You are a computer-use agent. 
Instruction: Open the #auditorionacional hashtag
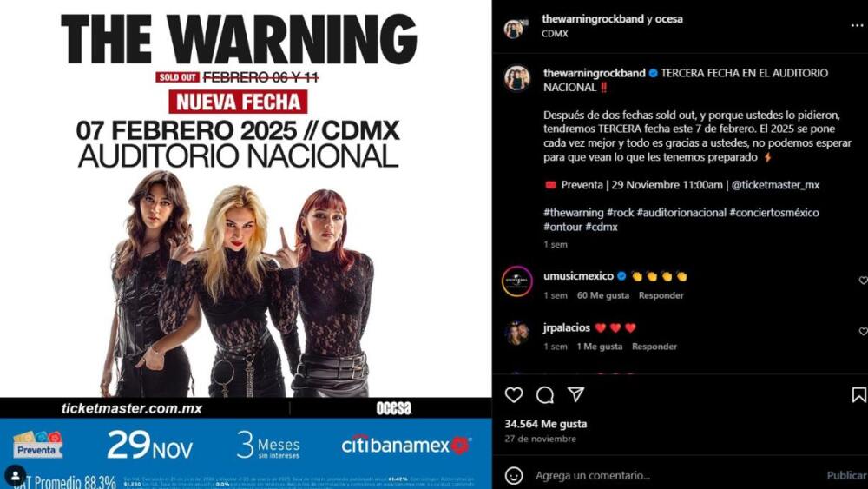tap(681, 213)
